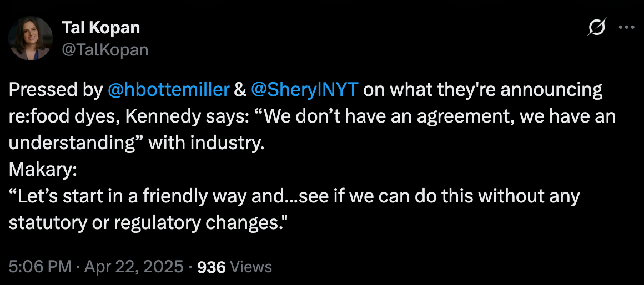
Task: Click the "understanding" with industry line
Action: [x=136, y=142]
